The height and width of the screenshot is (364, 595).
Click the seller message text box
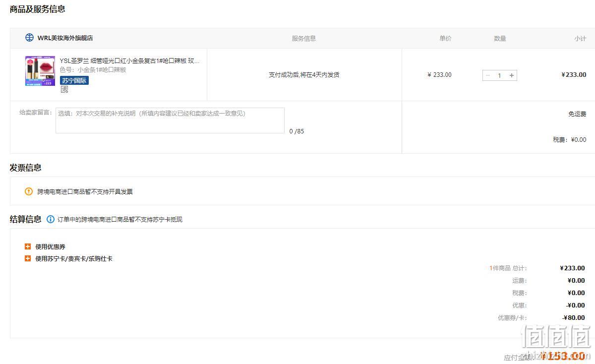(170, 121)
